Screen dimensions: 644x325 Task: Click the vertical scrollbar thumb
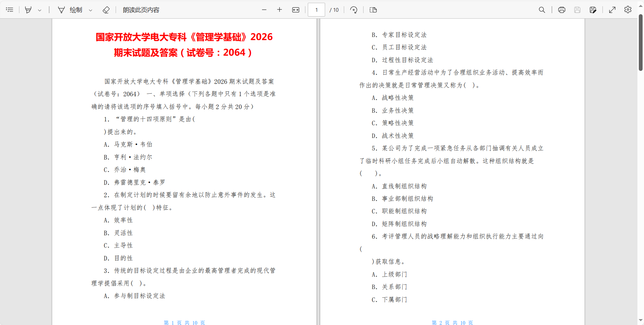tap(641, 43)
